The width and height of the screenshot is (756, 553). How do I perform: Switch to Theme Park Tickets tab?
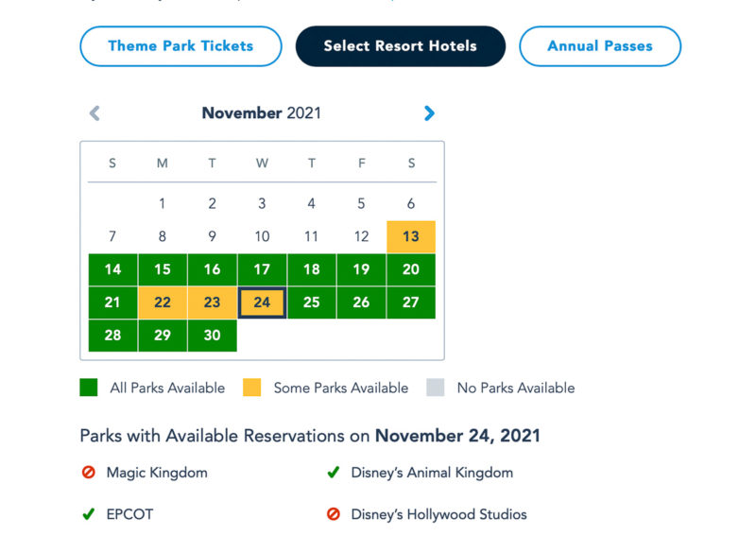(x=180, y=46)
